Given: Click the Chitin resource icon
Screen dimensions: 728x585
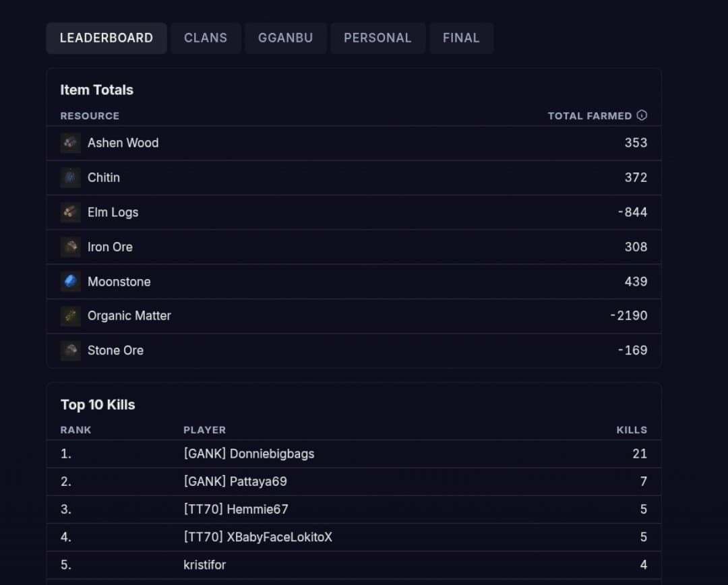Looking at the screenshot, I should [x=70, y=177].
